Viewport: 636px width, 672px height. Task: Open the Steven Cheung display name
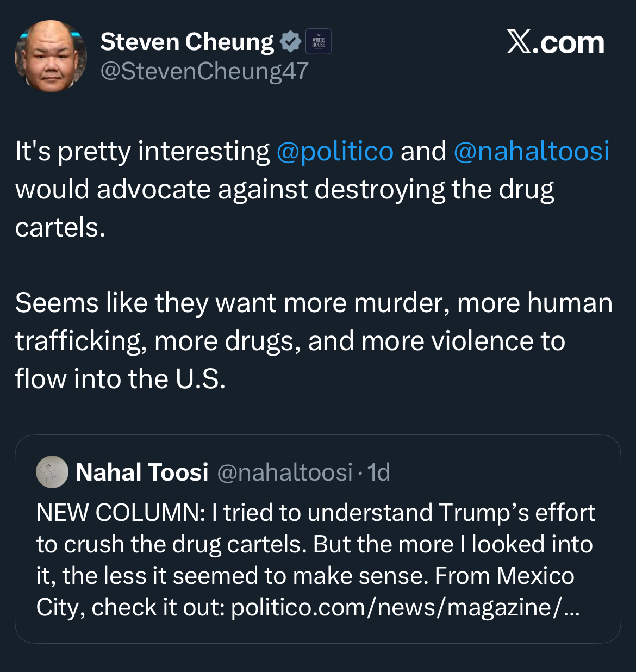[187, 42]
